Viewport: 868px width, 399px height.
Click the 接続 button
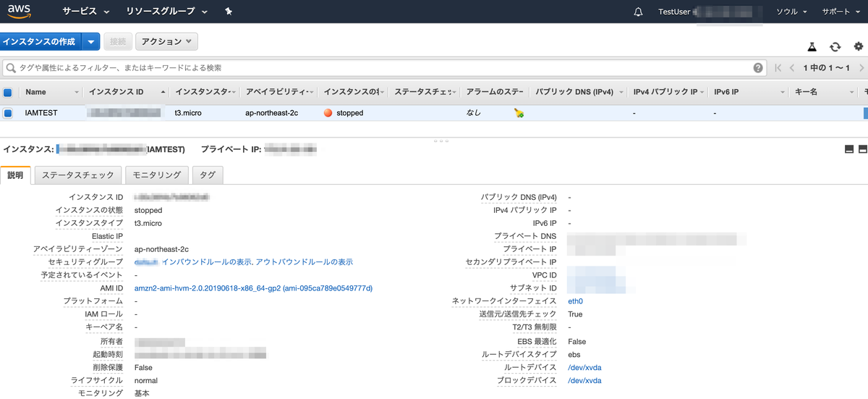tap(117, 42)
